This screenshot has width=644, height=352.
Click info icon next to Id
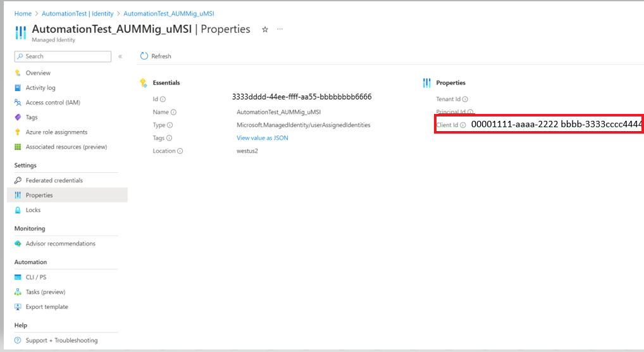pyautogui.click(x=163, y=99)
